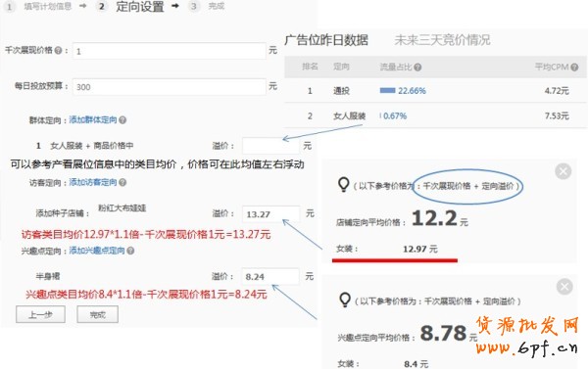Click 溢价 field showing 13.27
The image size is (588, 369).
(270, 214)
